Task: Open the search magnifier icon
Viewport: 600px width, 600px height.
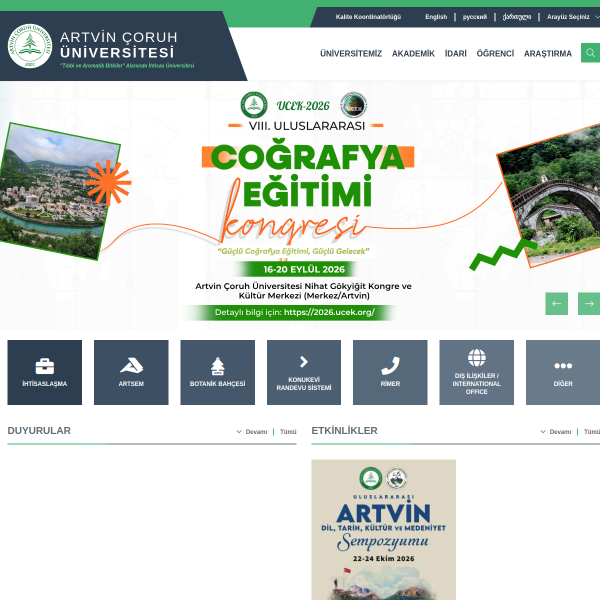Action: point(590,53)
